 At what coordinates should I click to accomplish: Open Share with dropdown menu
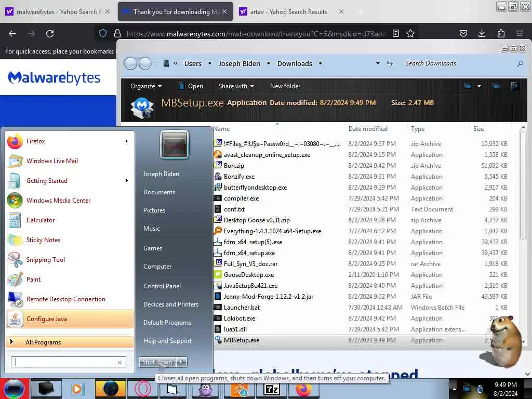[236, 86]
